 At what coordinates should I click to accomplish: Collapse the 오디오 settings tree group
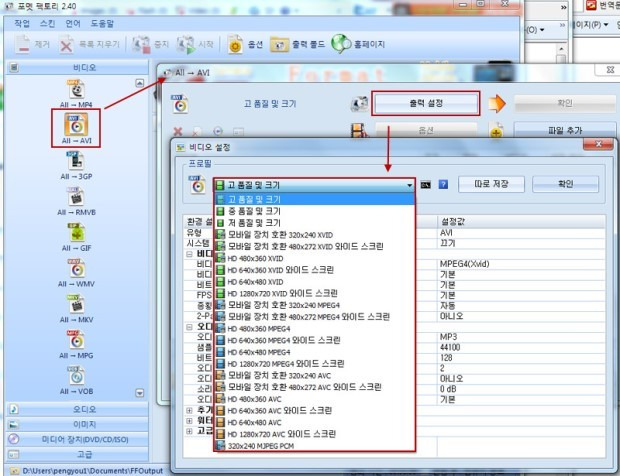point(189,327)
